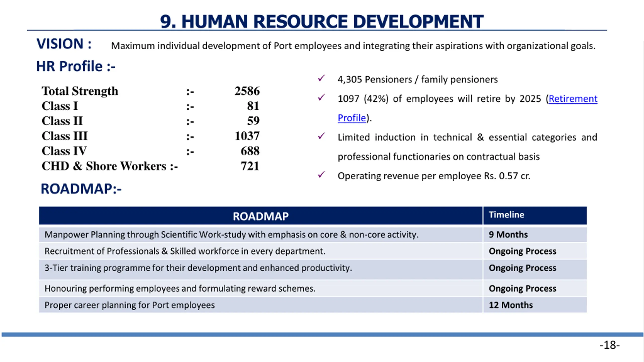Click the 'Class III' row label
The height and width of the screenshot is (362, 644).
coord(65,136)
